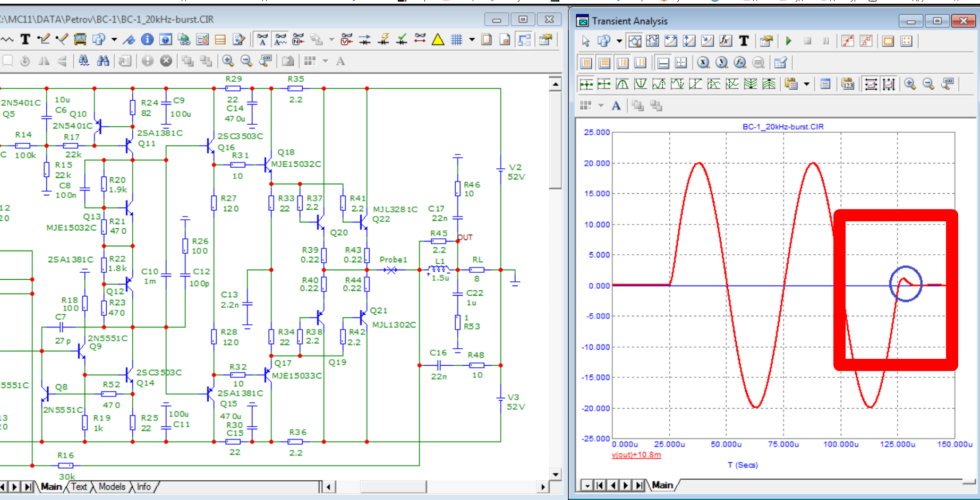
Task: Click the Info mode icon in schematic toolbar
Action: [148, 39]
